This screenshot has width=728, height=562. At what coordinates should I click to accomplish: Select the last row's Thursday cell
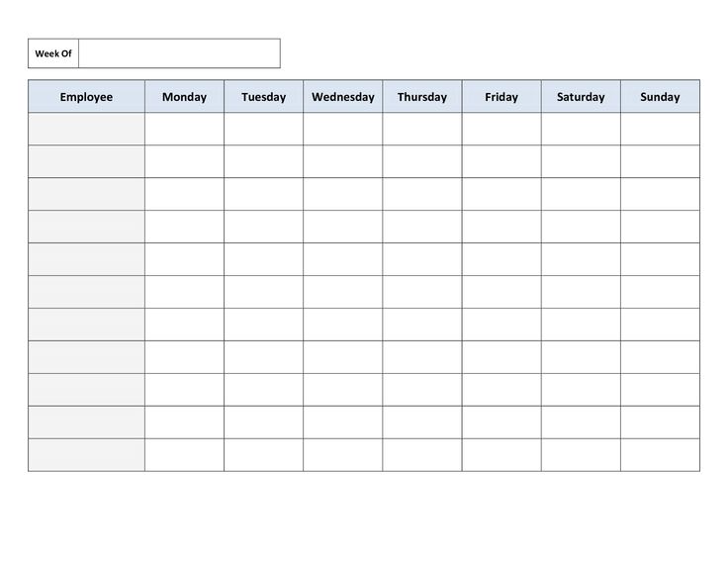click(x=422, y=454)
